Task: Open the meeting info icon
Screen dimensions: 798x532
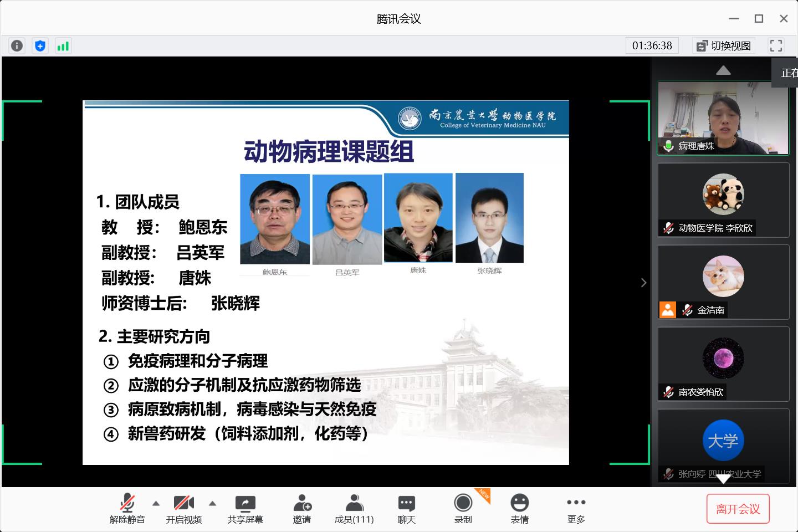Action: pos(17,45)
